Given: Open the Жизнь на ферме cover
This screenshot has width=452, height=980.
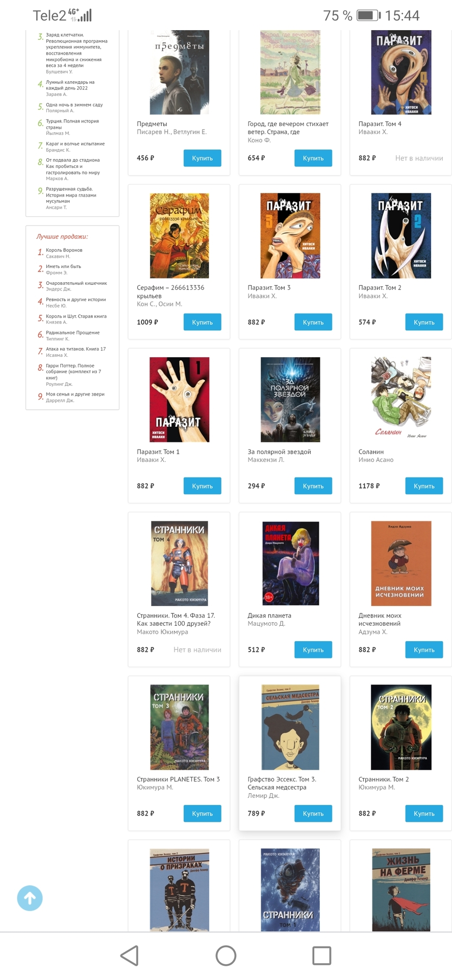Looking at the screenshot, I should click(x=401, y=890).
